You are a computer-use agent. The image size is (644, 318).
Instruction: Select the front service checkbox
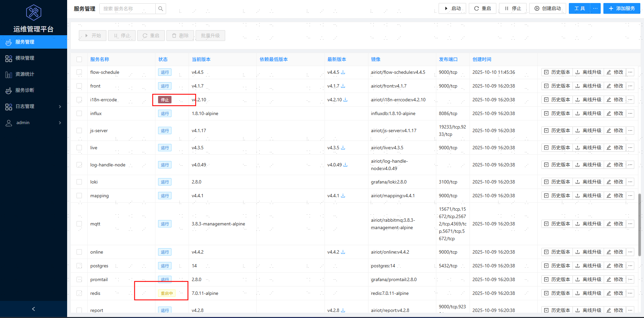[x=79, y=86]
